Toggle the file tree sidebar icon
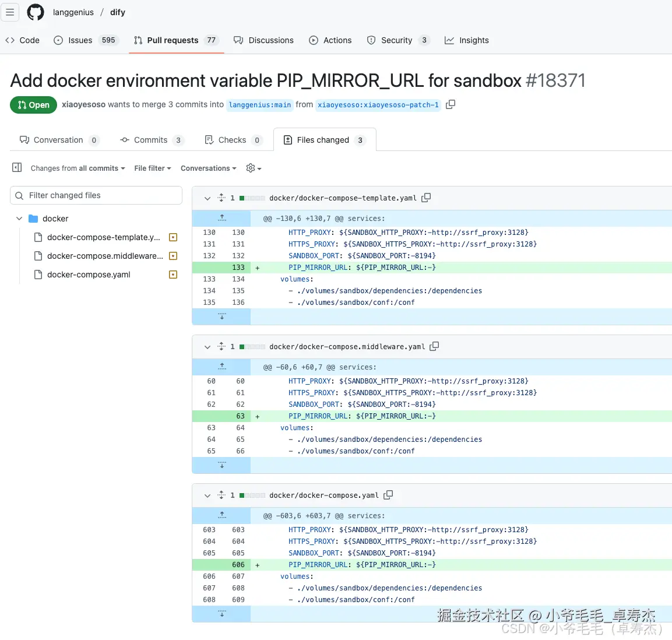 tap(17, 168)
